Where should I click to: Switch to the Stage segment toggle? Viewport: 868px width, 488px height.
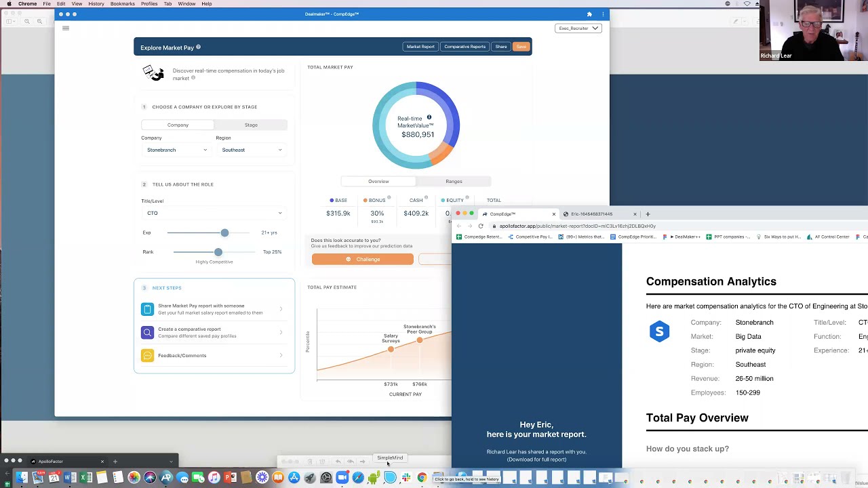point(251,125)
